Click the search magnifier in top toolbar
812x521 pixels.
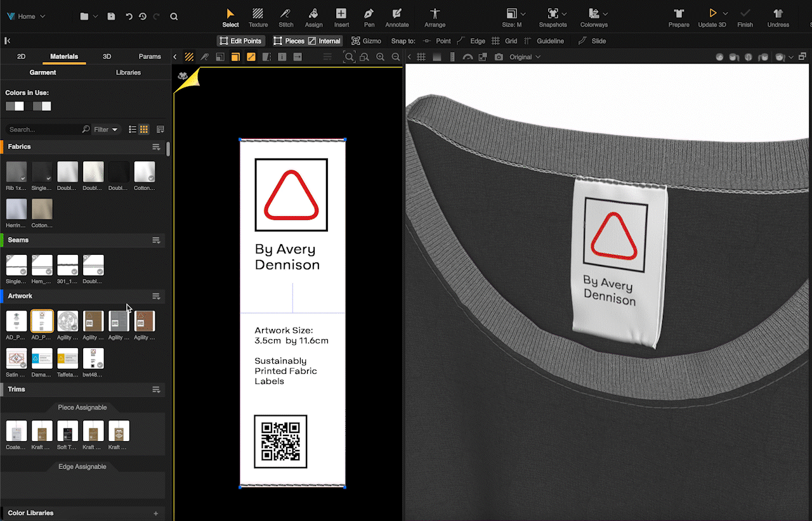coord(174,16)
